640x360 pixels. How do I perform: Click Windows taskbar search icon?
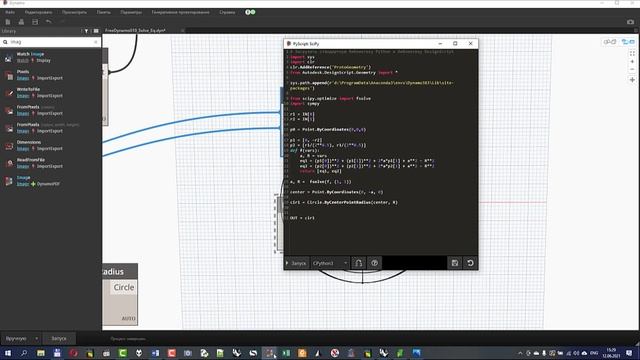tap(24, 353)
